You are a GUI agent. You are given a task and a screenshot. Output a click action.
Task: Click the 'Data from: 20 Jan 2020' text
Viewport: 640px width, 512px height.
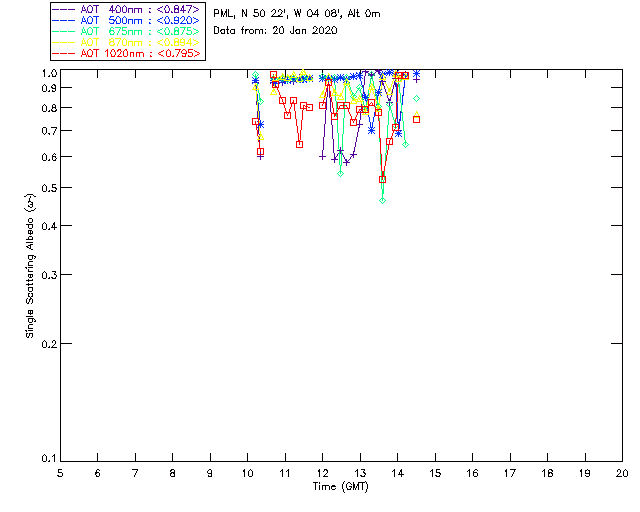pos(275,31)
